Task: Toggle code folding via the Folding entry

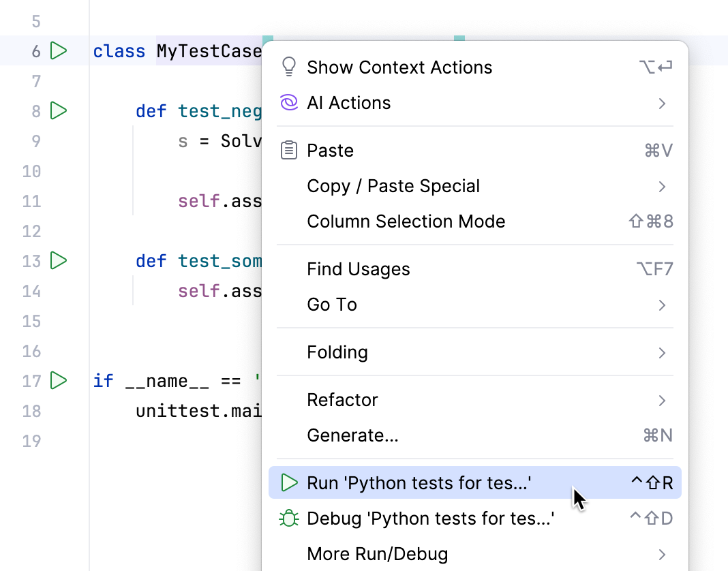Action: 337,352
